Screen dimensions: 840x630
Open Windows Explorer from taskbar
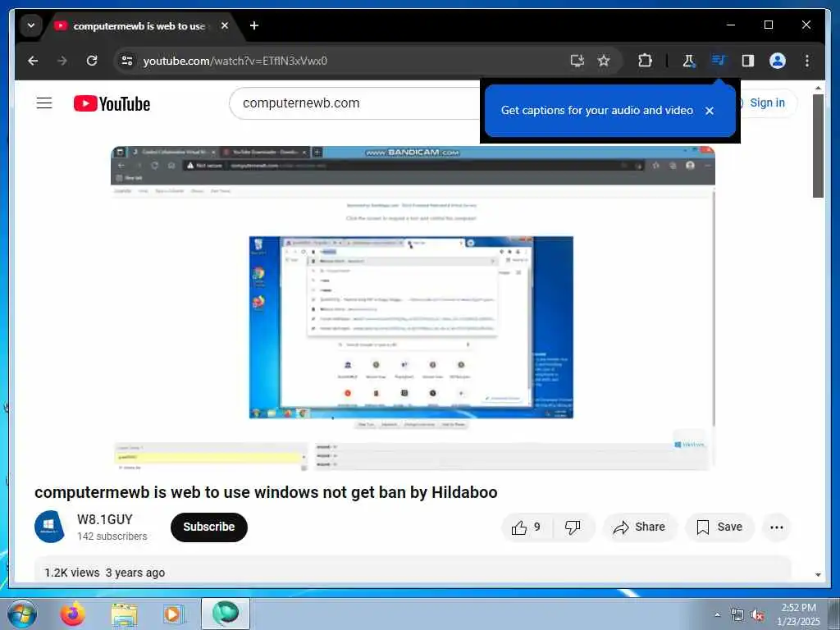tap(125, 614)
